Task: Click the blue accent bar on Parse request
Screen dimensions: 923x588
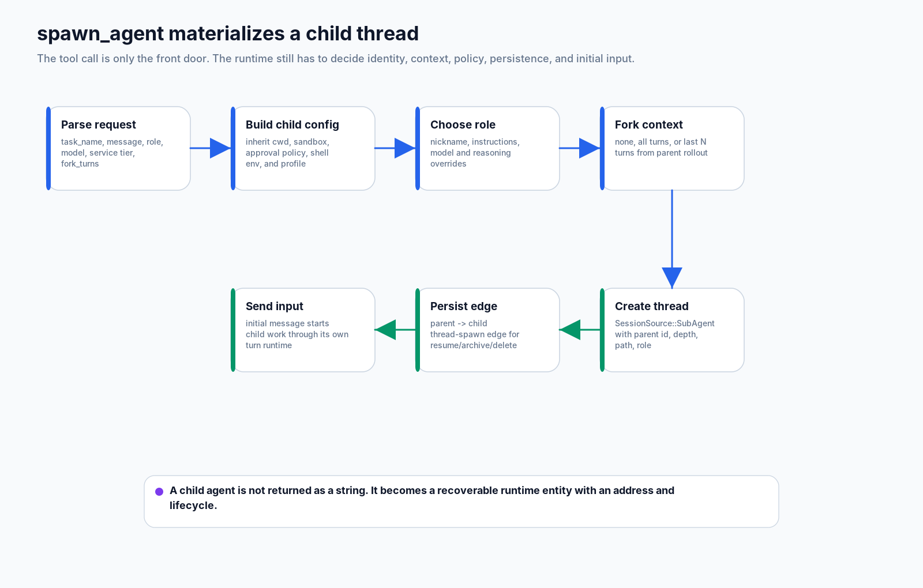Action: (48, 148)
